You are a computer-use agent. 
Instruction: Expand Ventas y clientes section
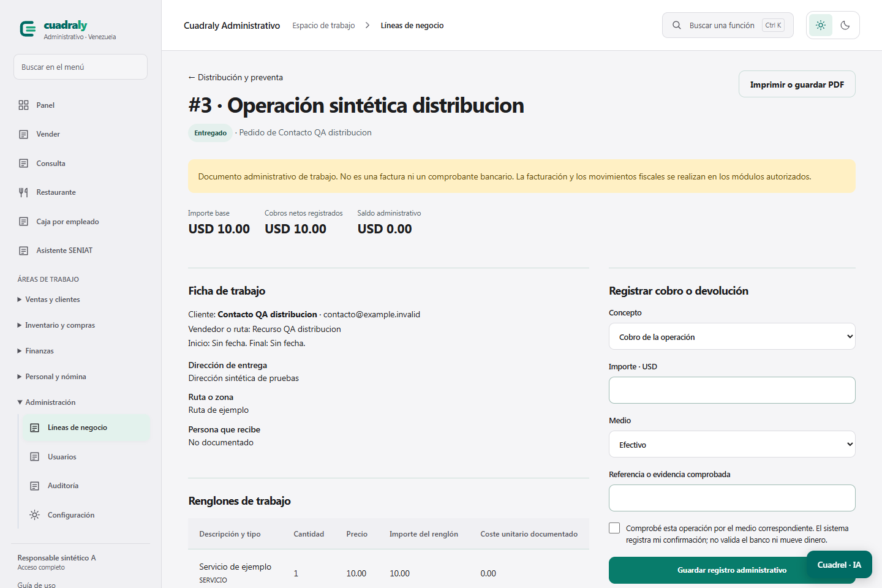(49, 300)
